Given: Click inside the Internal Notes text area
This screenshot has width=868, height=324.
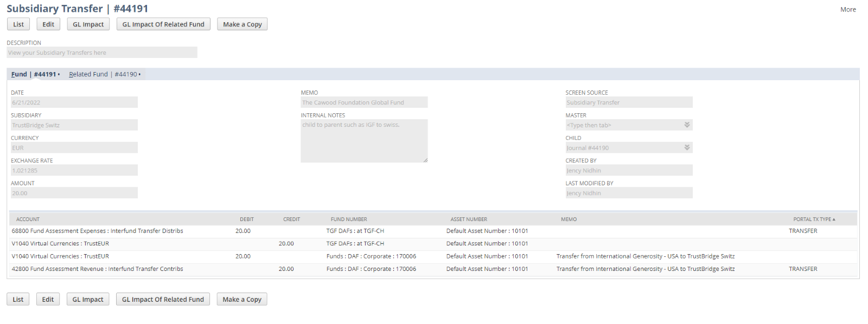Looking at the screenshot, I should point(364,141).
